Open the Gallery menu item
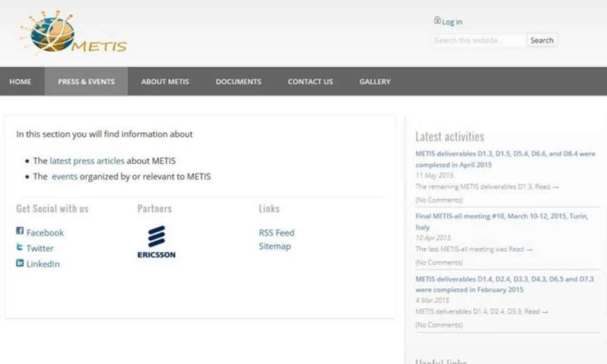The image size is (607, 364). pyautogui.click(x=375, y=81)
